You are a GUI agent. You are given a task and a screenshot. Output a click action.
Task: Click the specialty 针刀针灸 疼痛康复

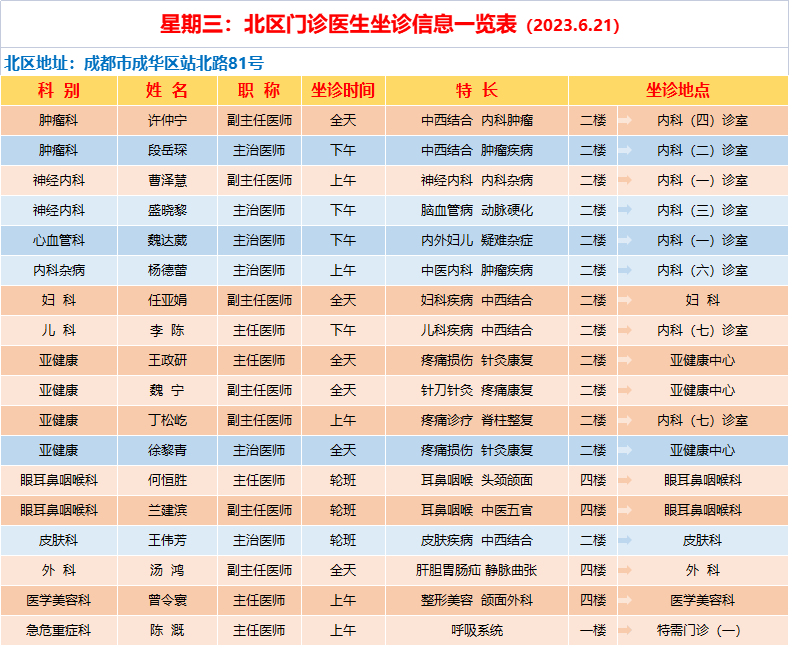tap(477, 390)
